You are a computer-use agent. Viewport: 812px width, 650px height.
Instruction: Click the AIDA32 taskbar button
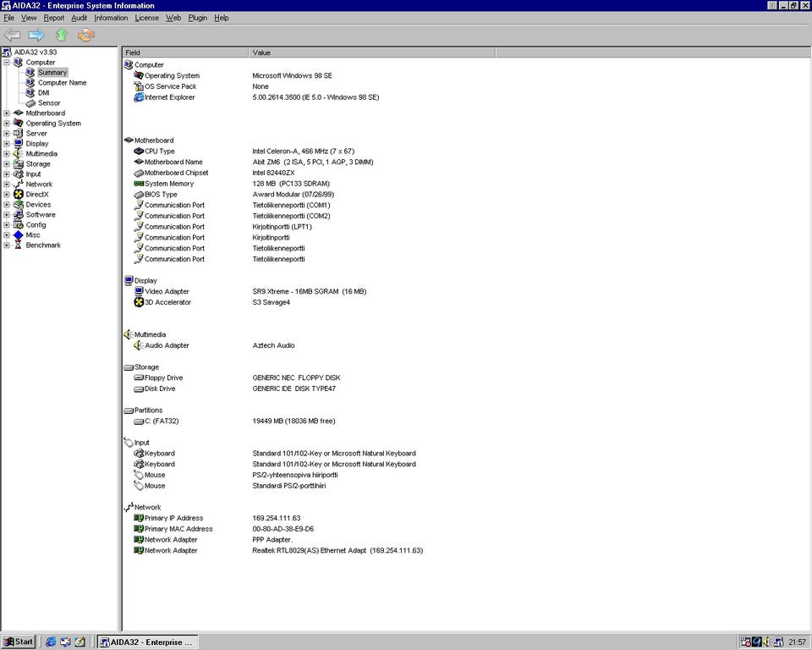pos(147,642)
